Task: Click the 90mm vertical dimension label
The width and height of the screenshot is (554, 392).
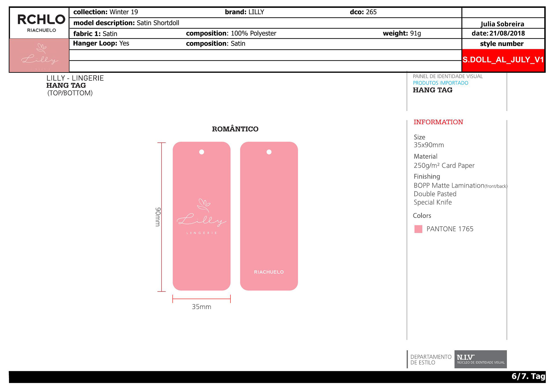Action: point(158,217)
